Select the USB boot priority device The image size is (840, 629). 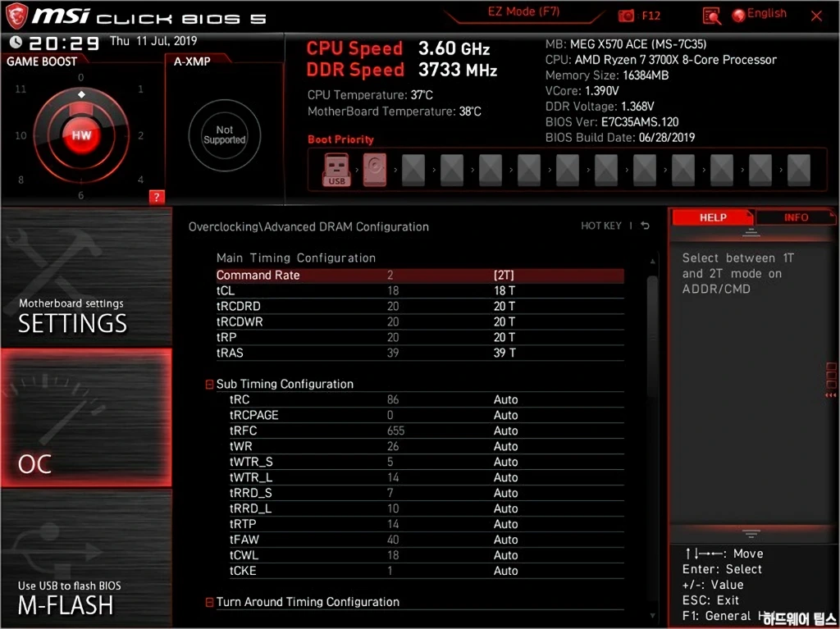pos(336,169)
